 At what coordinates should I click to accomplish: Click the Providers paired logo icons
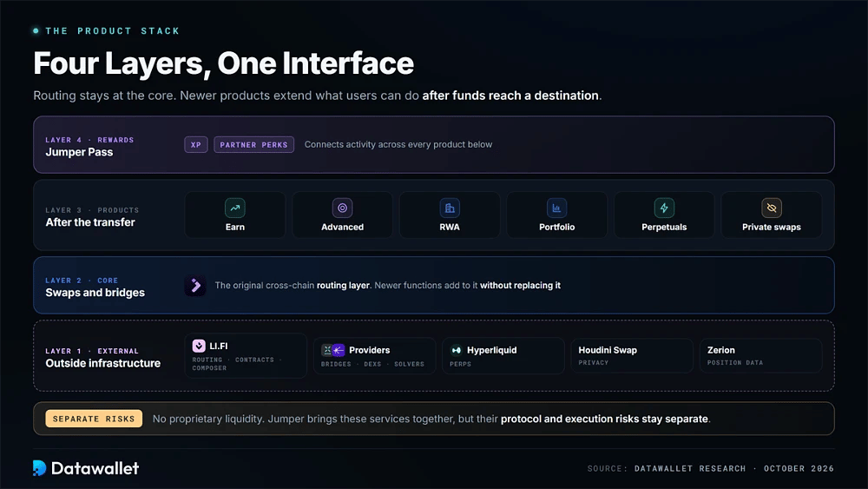click(333, 350)
